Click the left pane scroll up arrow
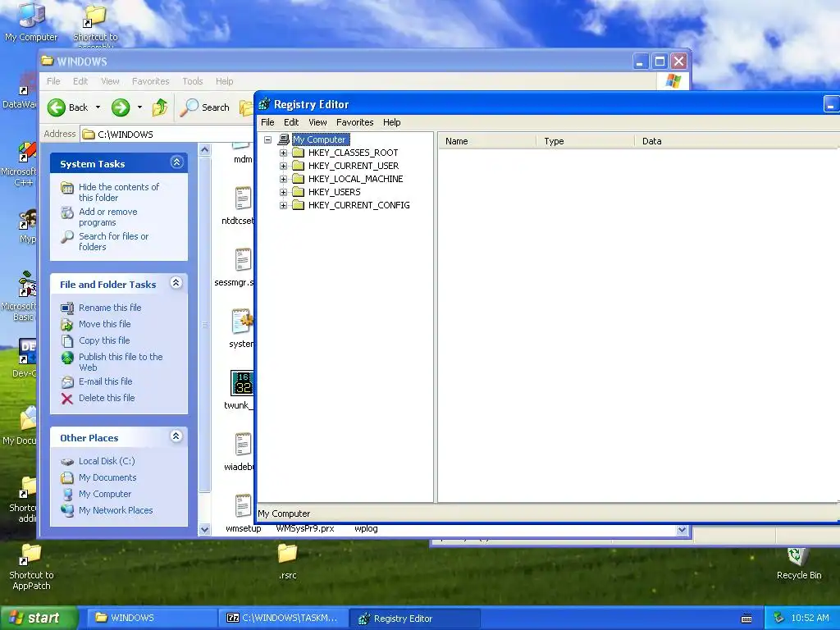This screenshot has width=840, height=630. pos(204,150)
